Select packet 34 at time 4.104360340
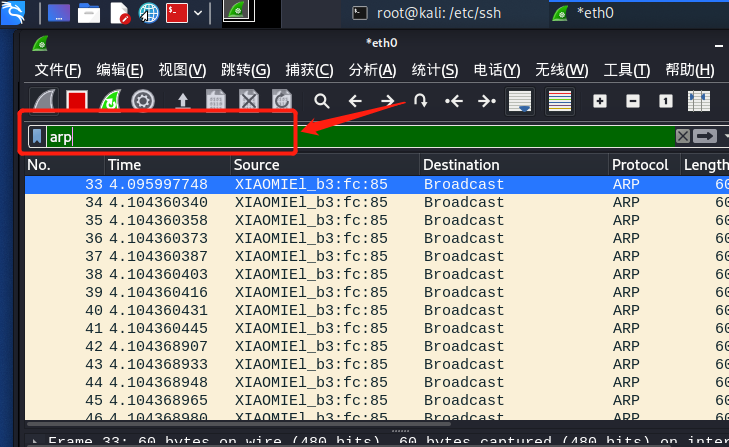This screenshot has height=447, width=729. click(x=377, y=202)
